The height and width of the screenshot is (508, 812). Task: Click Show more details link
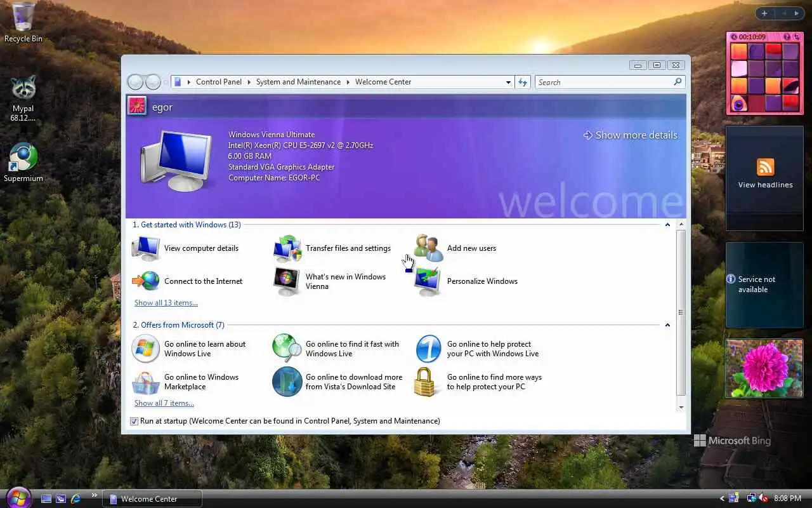tap(631, 135)
